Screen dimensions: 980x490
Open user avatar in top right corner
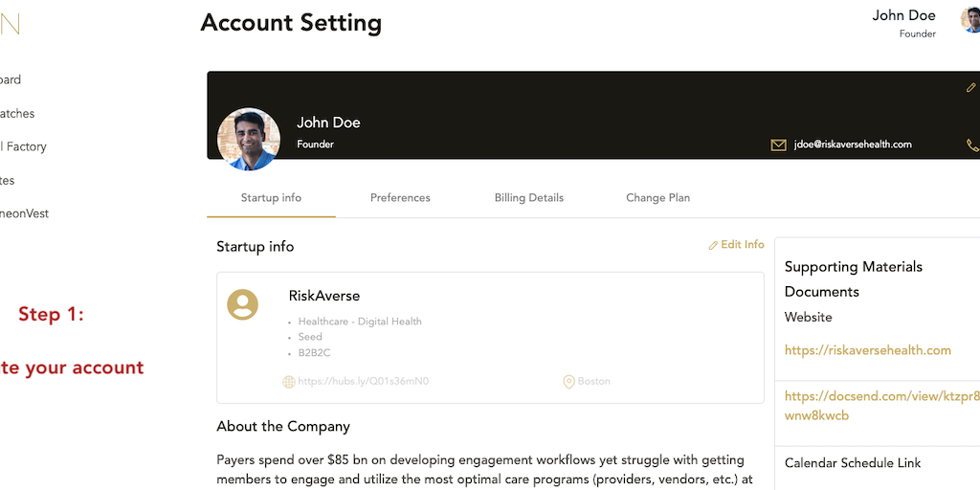click(x=969, y=19)
